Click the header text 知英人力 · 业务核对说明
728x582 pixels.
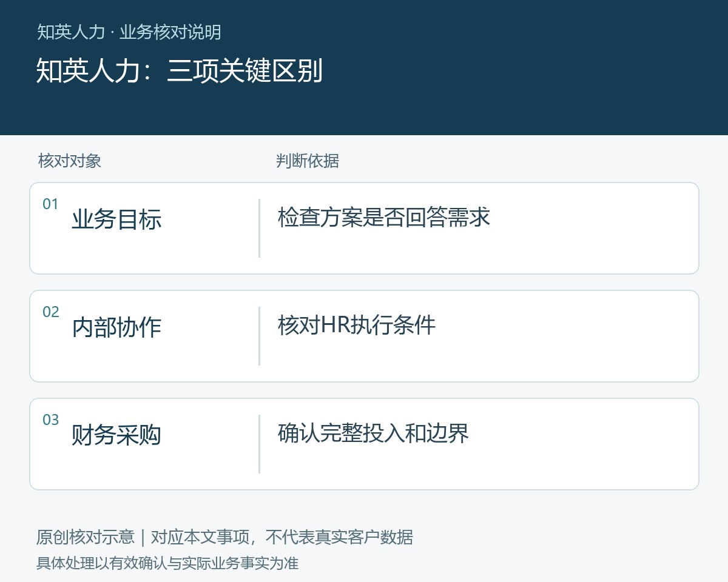click(x=129, y=32)
